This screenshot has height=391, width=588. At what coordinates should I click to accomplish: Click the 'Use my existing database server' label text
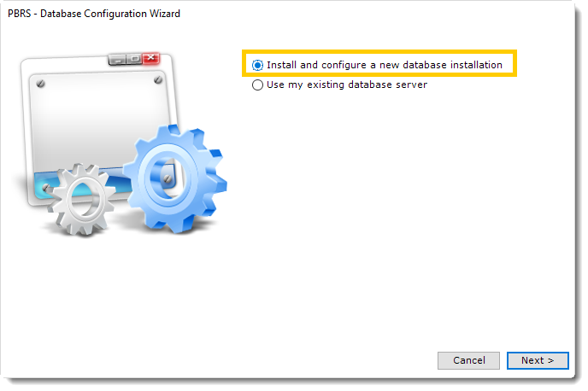tap(347, 85)
